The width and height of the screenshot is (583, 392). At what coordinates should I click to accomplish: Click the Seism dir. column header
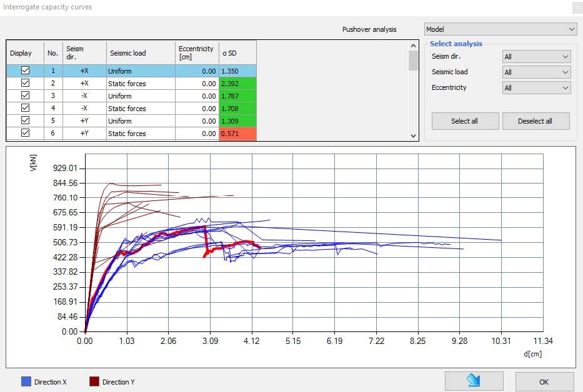[x=84, y=53]
